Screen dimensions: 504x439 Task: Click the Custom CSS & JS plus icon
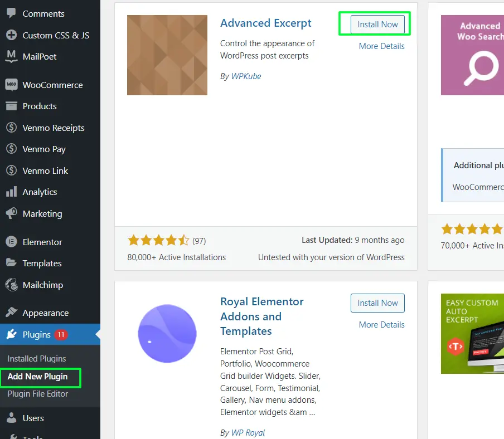[11, 35]
